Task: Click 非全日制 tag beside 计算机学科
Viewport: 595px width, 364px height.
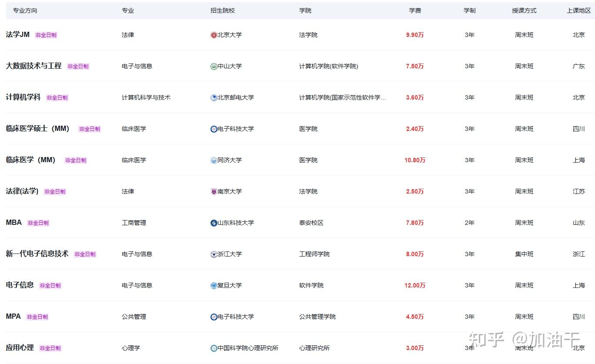Action: tap(57, 98)
